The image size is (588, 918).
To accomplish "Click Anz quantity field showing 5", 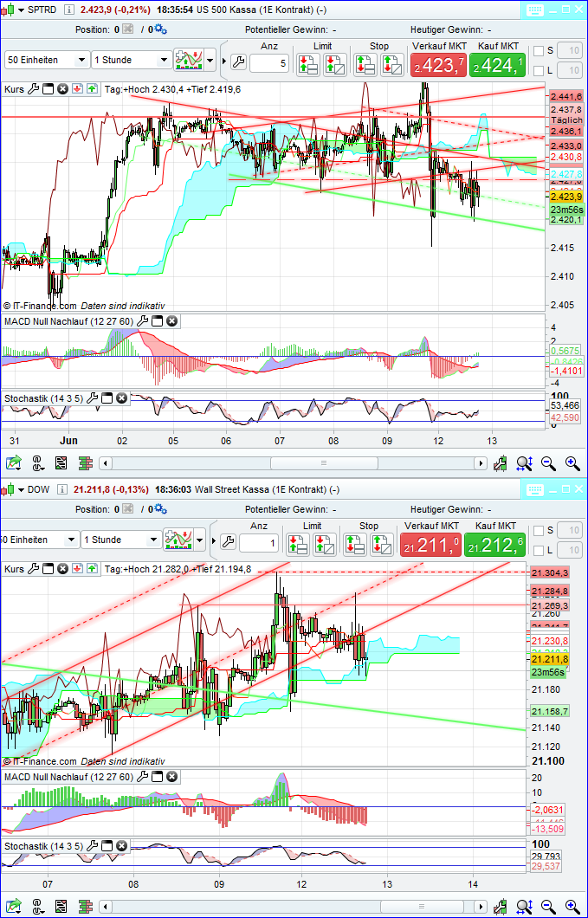I will (269, 62).
